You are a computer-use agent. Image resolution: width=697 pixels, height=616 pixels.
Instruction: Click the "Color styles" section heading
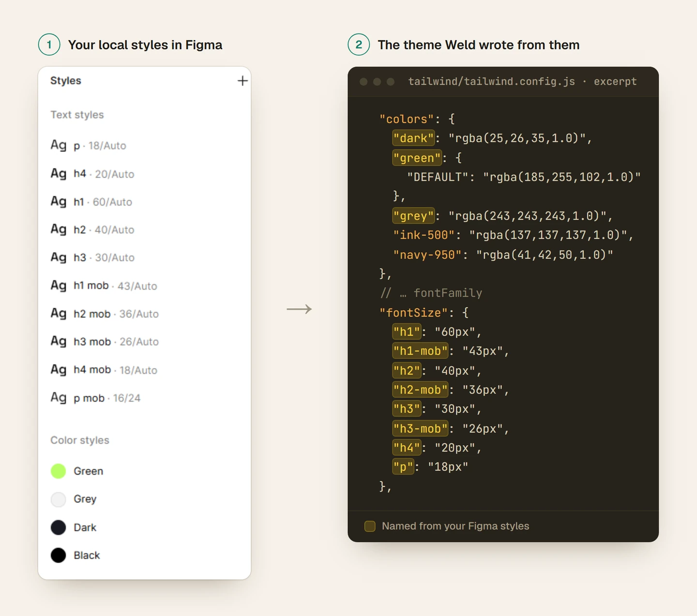pyautogui.click(x=80, y=440)
